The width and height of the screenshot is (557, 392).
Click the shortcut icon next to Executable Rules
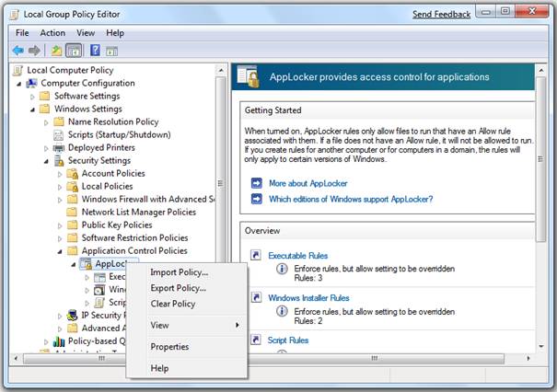[x=256, y=255]
